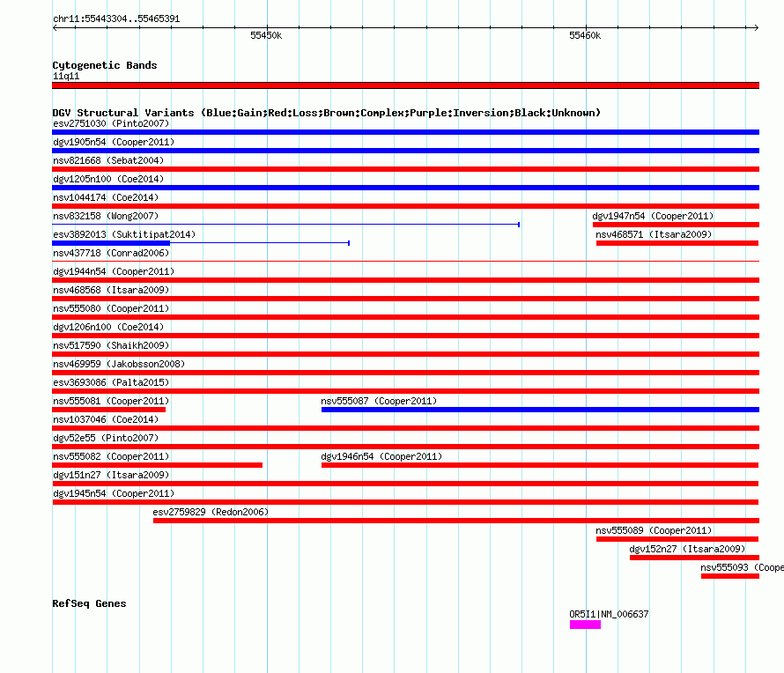Click the chr11:55443304..55465391 coordinates text

click(116, 18)
